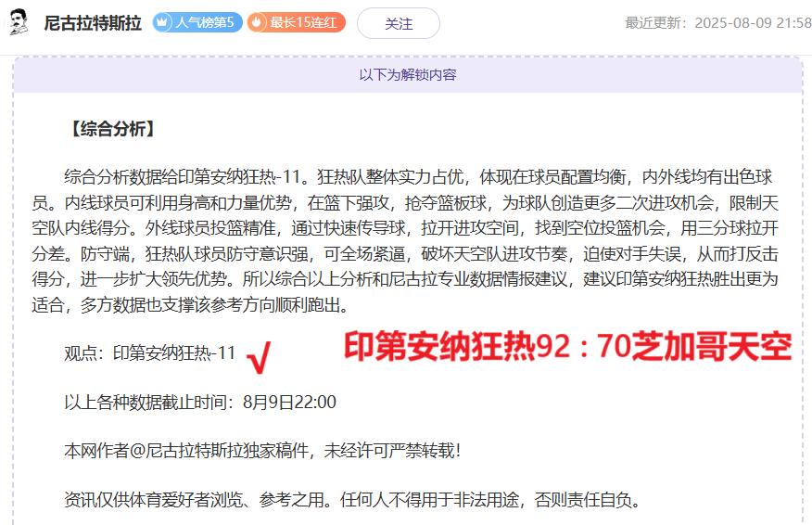Screen dimensions: 812x525
Task: Follow the author with 关注 button
Action: pos(399,23)
